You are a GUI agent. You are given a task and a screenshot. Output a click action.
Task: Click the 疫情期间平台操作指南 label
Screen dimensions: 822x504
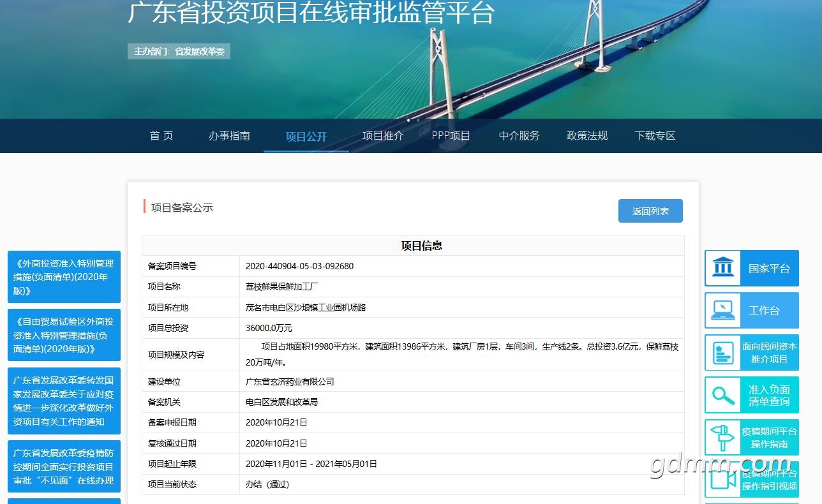tap(769, 438)
